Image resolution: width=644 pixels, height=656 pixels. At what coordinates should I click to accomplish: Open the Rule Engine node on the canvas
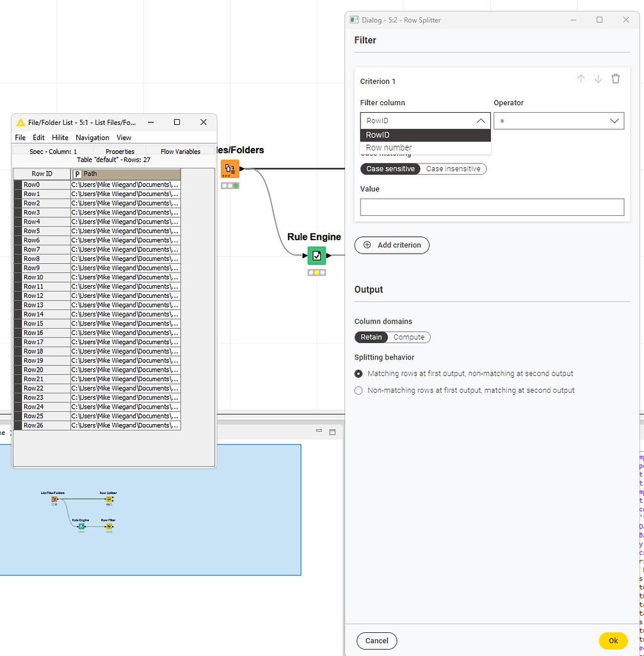pyautogui.click(x=316, y=255)
